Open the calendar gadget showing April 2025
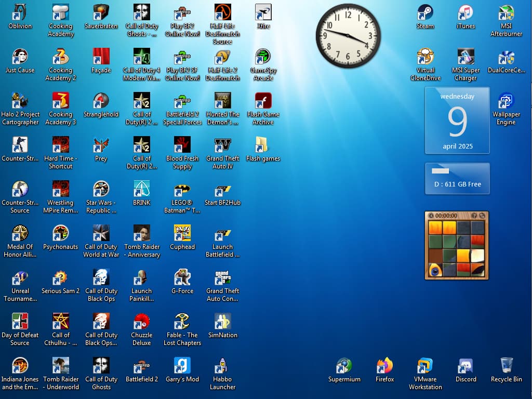This screenshot has width=532, height=399. [x=457, y=121]
